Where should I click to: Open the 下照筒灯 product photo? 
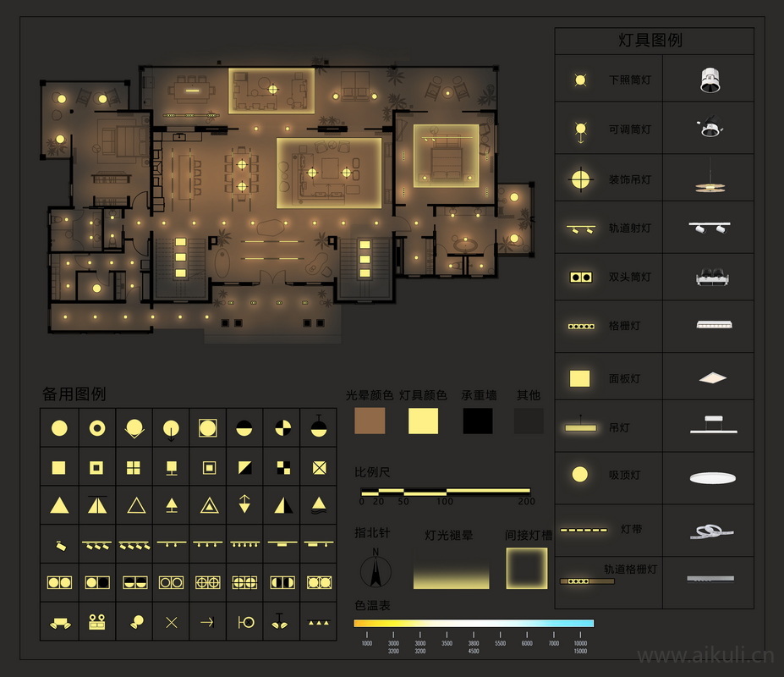710,80
